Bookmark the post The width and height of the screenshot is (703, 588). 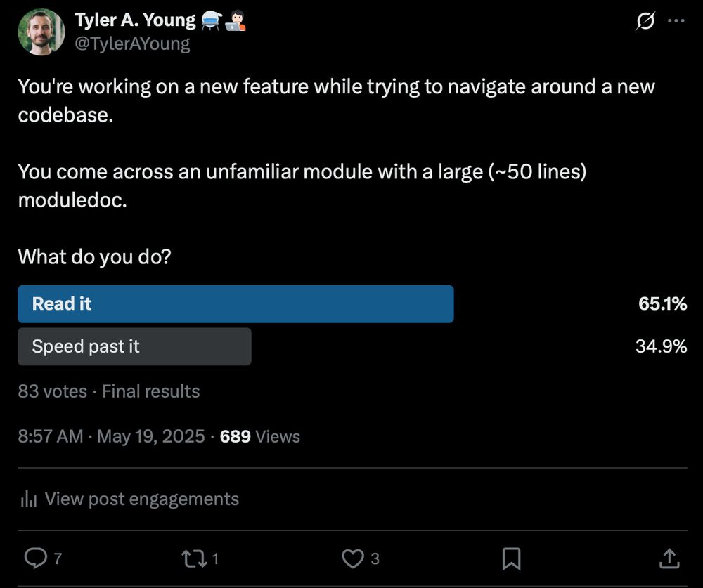pos(511,558)
